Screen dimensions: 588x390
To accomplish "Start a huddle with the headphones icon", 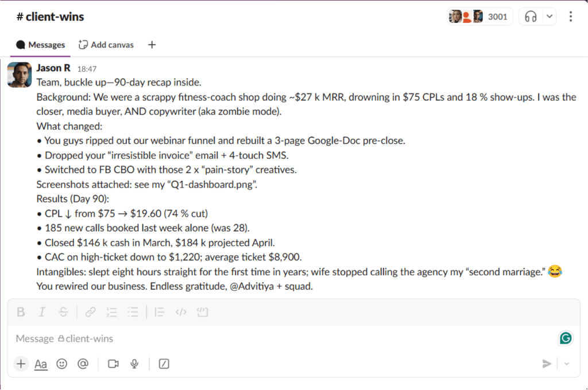I will (x=531, y=17).
